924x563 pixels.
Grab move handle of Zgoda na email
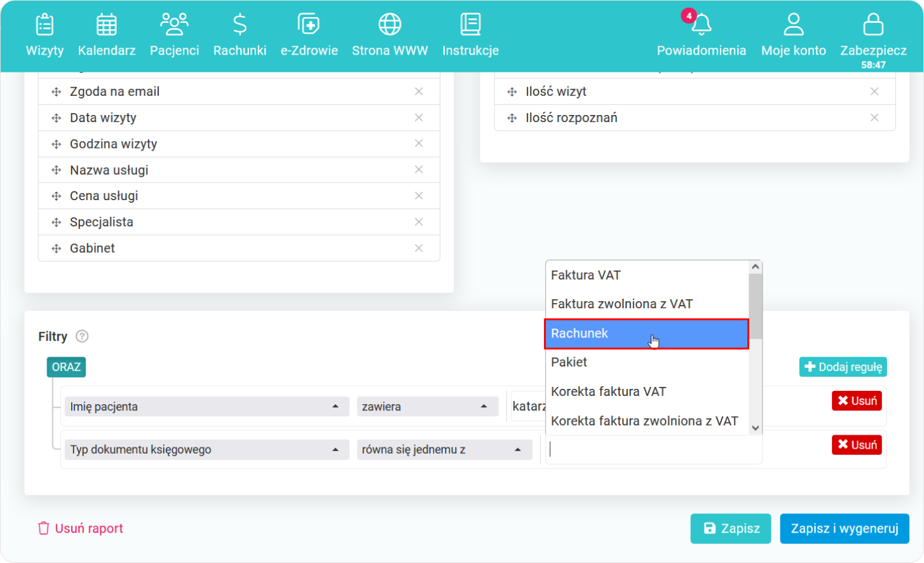pyautogui.click(x=57, y=92)
